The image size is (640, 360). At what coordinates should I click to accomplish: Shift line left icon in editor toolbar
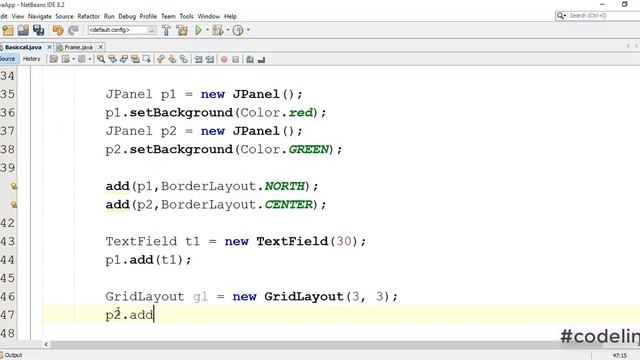(x=198, y=60)
